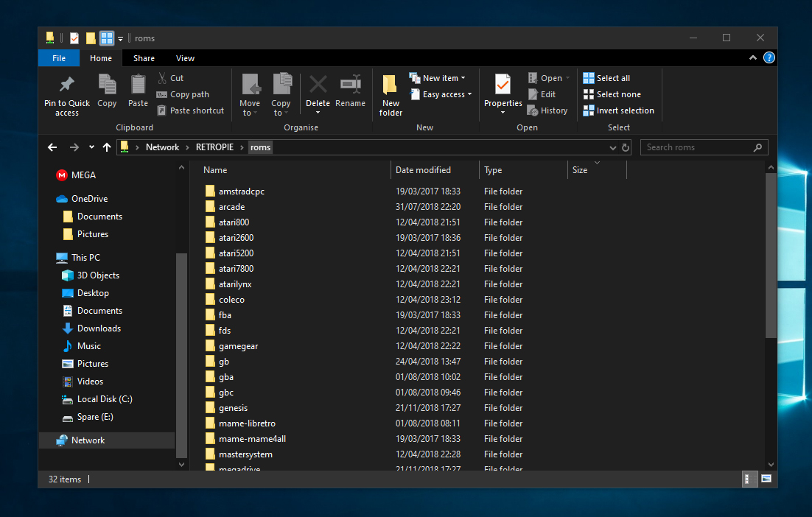Click Invert selection
812x517 pixels.
point(618,110)
